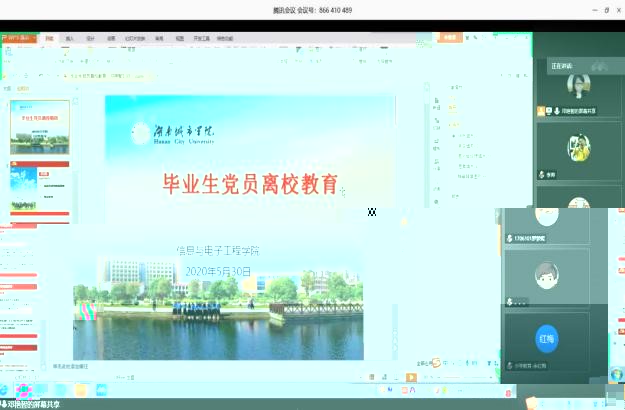
Task: Open the 视图 ribbon tab
Action: (180, 38)
